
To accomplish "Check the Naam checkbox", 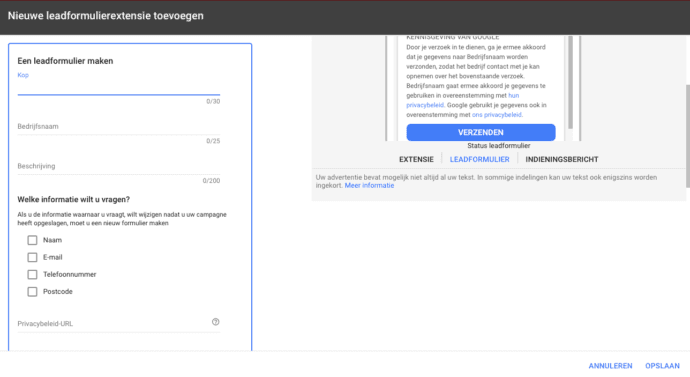I will [x=32, y=240].
